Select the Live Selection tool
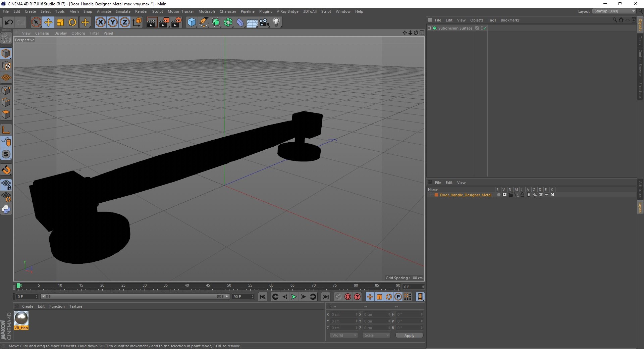Screen dimensions: 644x349 pyautogui.click(x=36, y=22)
